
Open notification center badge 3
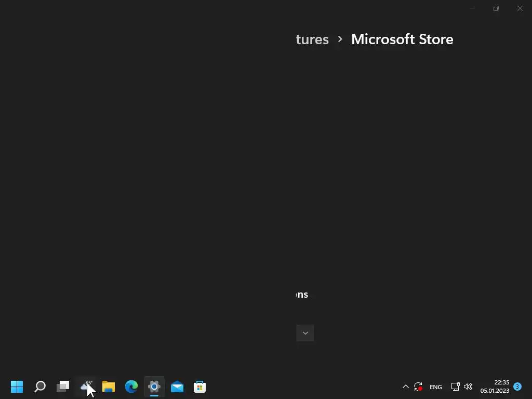point(517,387)
